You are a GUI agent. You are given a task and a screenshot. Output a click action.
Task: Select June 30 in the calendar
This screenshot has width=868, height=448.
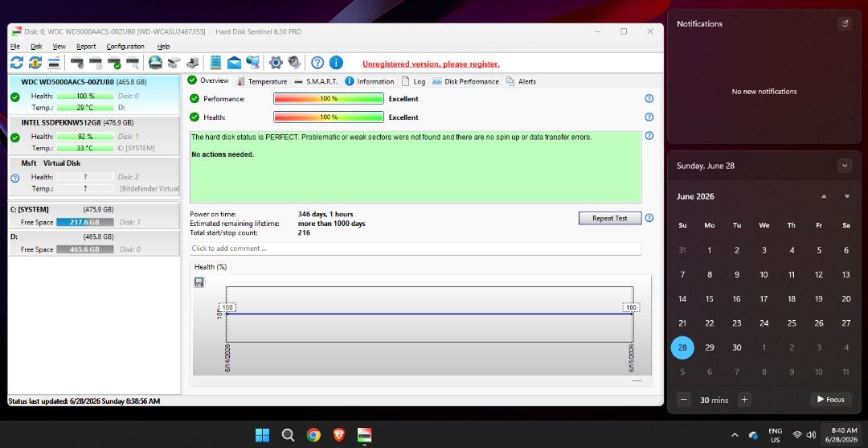[x=737, y=347]
